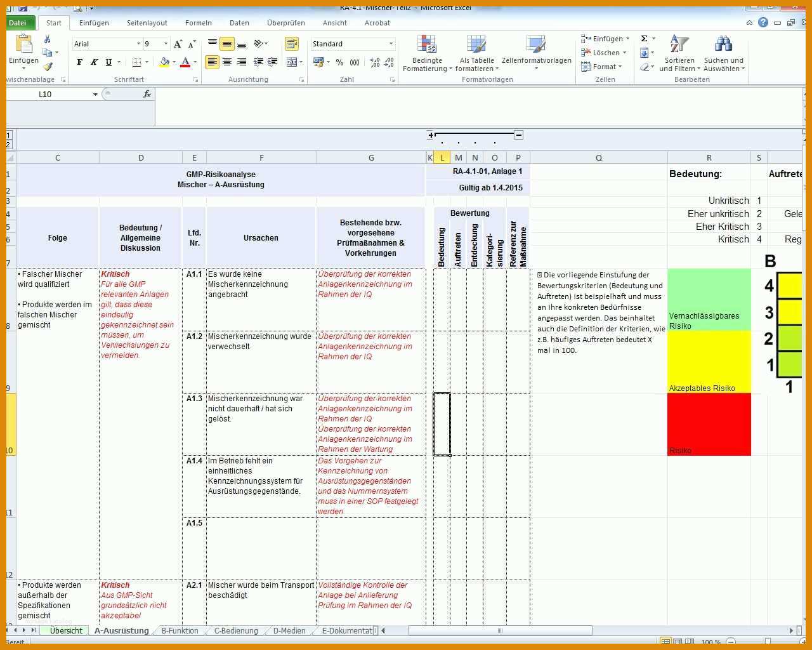Decrease font size with the smaller A icon
This screenshot has width=812, height=650.
pyautogui.click(x=192, y=44)
